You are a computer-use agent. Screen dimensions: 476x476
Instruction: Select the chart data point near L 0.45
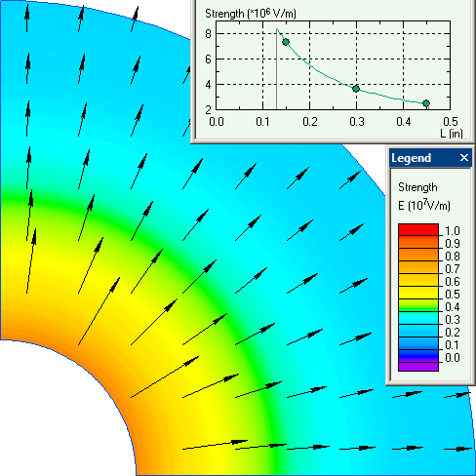tap(426, 103)
